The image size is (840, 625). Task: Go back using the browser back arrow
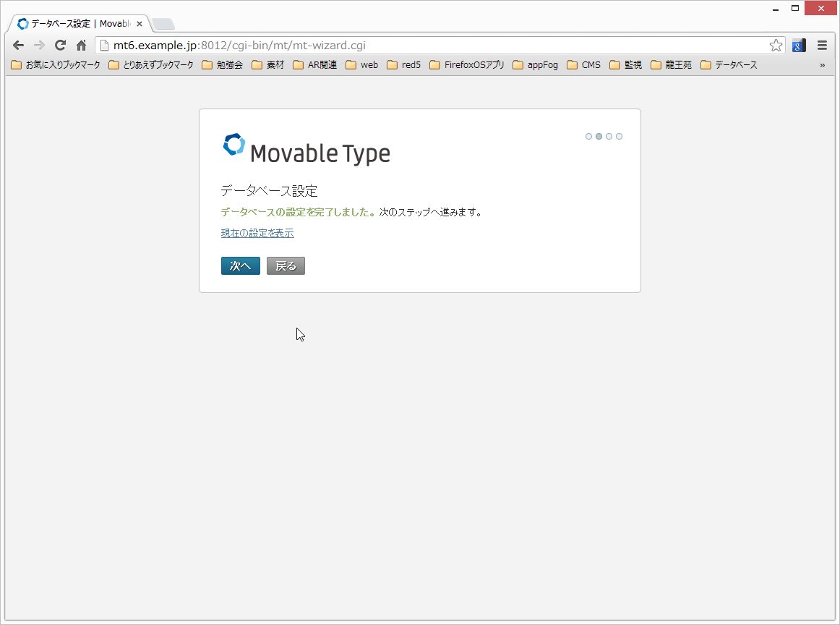tap(18, 46)
